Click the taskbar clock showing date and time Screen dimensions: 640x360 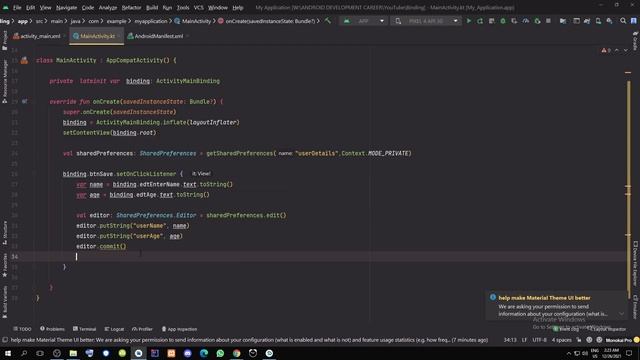point(611,353)
